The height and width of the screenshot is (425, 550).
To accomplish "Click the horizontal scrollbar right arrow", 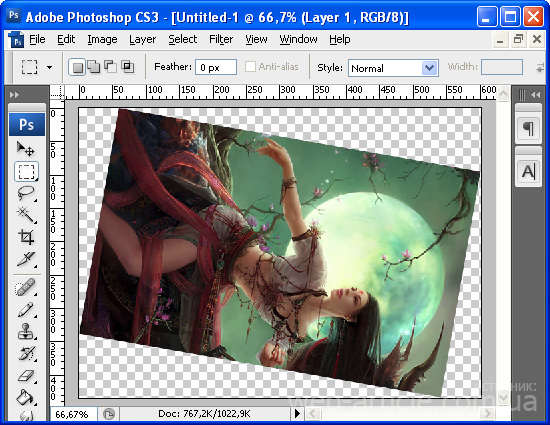I will [487, 414].
